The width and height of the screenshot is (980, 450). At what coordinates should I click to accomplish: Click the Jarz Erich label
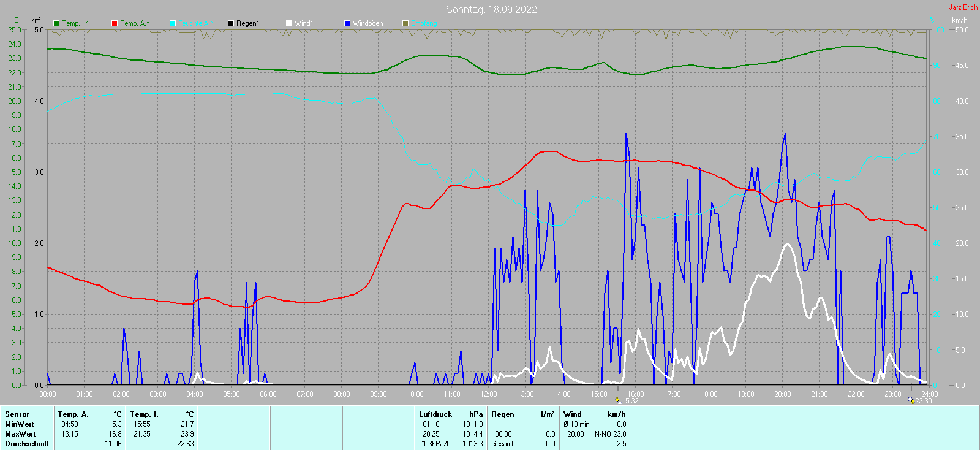(963, 7)
